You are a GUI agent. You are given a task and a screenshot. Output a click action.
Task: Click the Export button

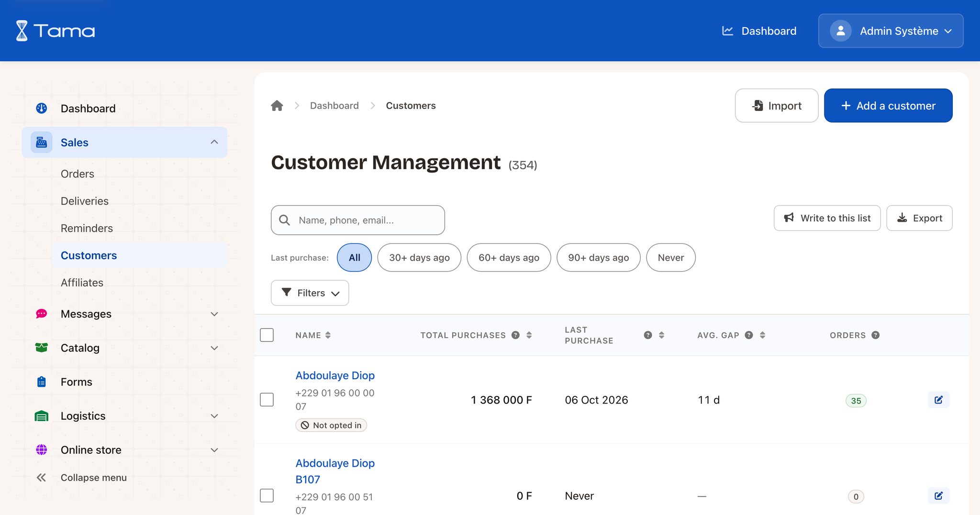(x=919, y=218)
